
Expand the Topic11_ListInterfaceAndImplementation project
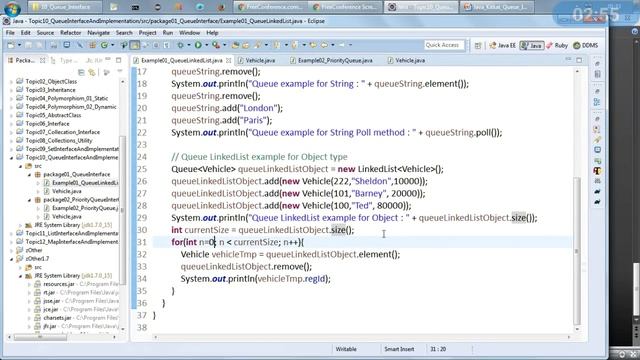tap(11, 234)
